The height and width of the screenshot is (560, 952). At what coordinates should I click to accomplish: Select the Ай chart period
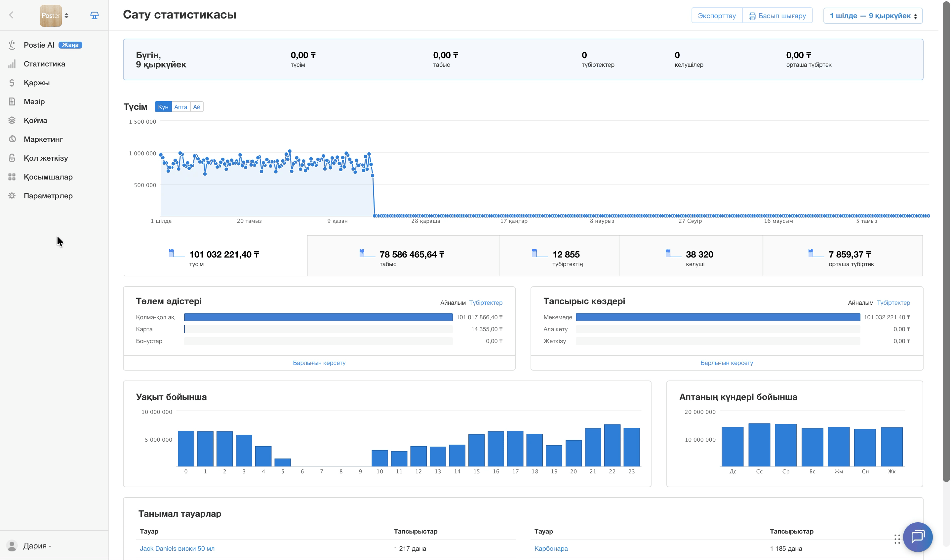coord(197,107)
